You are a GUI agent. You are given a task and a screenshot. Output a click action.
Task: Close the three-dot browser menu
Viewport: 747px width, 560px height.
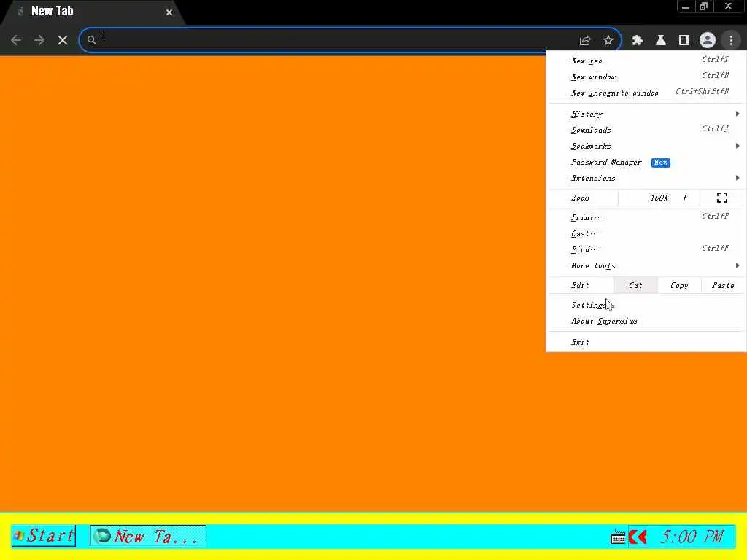coord(731,41)
